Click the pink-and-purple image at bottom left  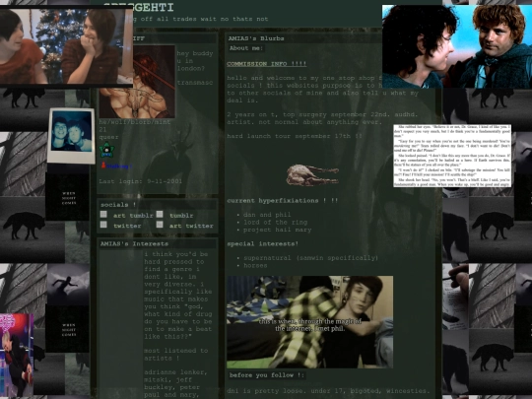(x=17, y=355)
